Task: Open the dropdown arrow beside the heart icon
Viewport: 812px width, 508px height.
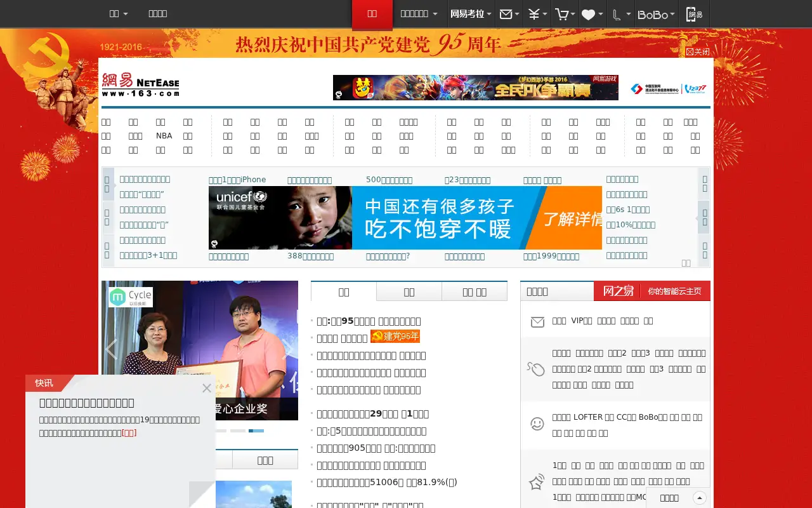Action: (x=601, y=14)
